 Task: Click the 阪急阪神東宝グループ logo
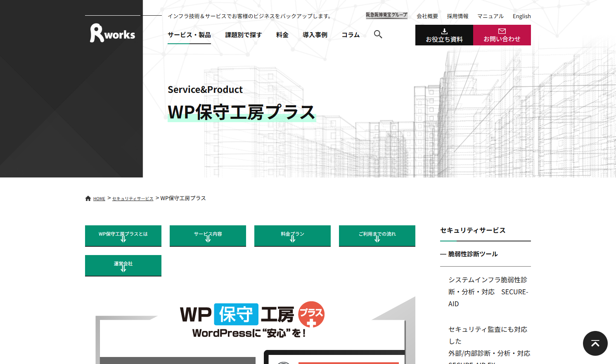click(386, 14)
